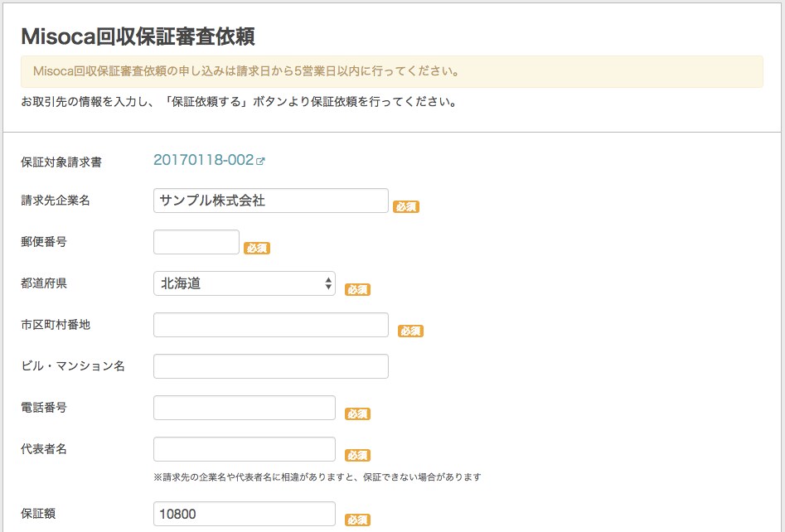Click the yellow 5営業日以内 notice banner
This screenshot has height=532, width=785.
(x=392, y=71)
